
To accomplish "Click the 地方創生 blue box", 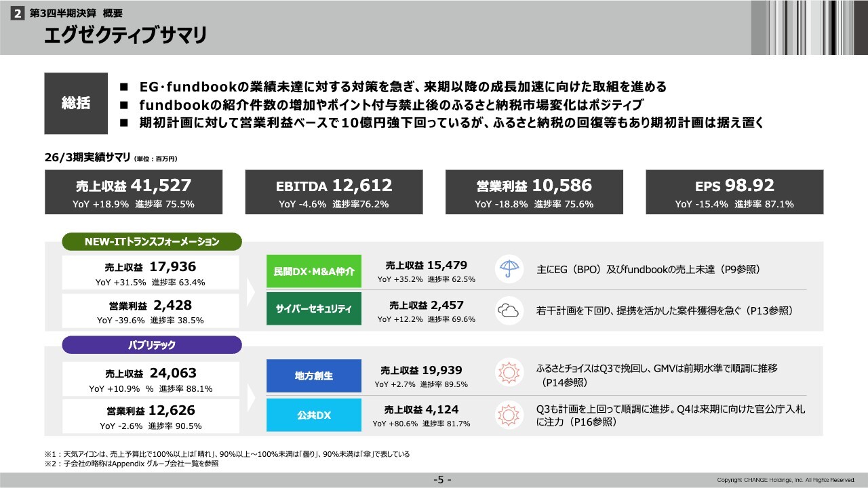I will coord(313,375).
